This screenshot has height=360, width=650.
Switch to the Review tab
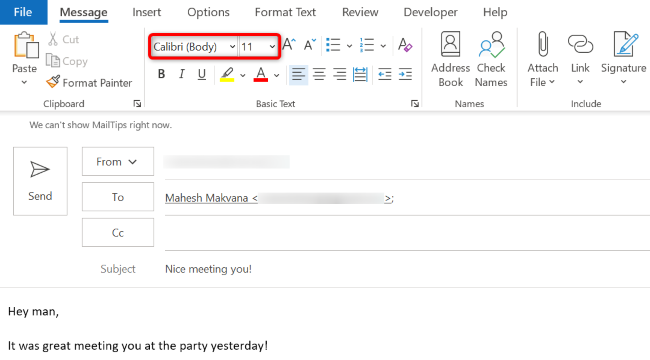(x=360, y=12)
